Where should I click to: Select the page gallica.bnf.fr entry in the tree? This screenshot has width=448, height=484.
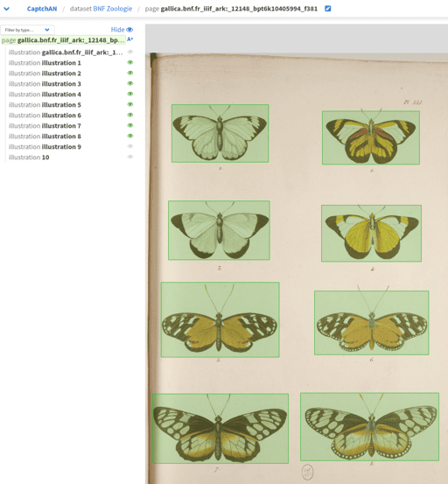(63, 40)
